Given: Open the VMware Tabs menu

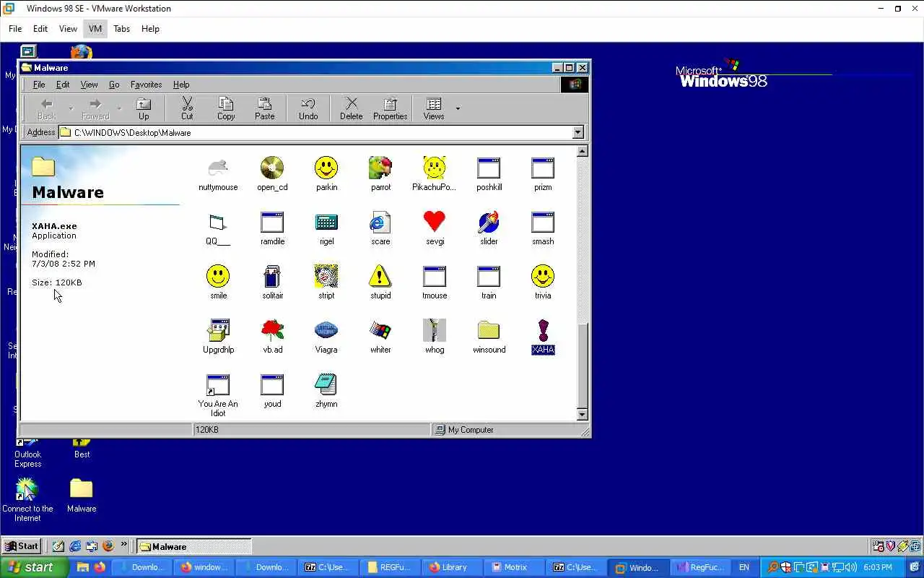Looking at the screenshot, I should pos(121,29).
